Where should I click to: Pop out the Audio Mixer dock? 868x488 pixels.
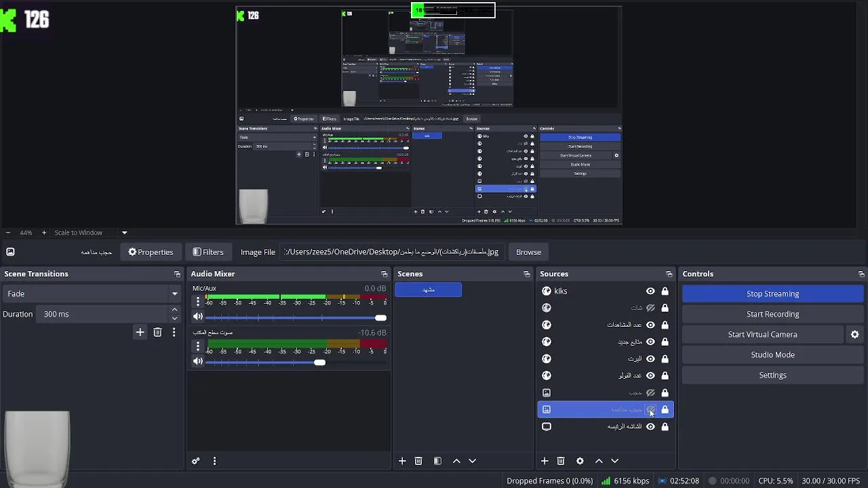point(384,274)
